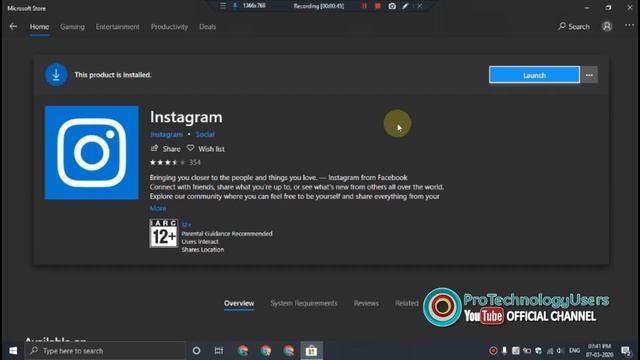640x360 pixels.
Task: Pause the screen recording
Action: (364, 6)
